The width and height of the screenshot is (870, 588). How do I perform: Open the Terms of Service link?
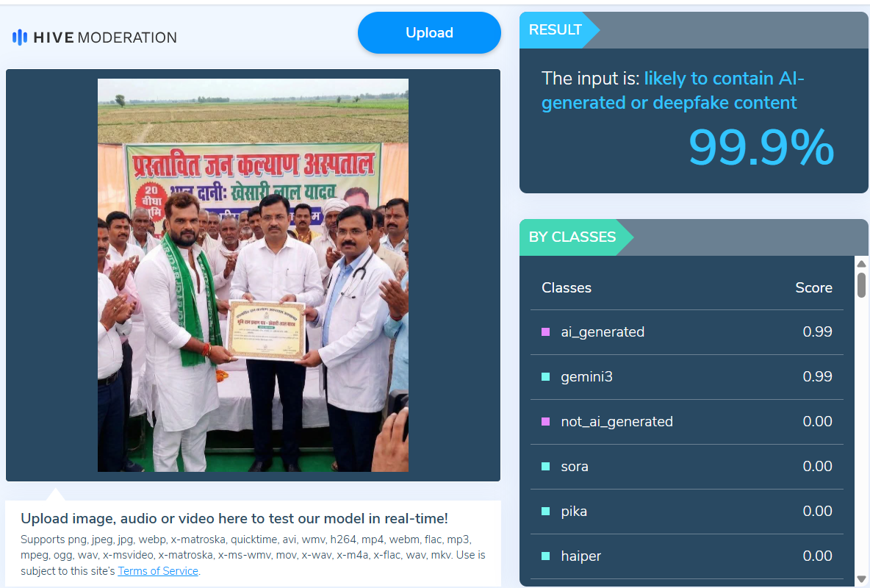click(158, 571)
